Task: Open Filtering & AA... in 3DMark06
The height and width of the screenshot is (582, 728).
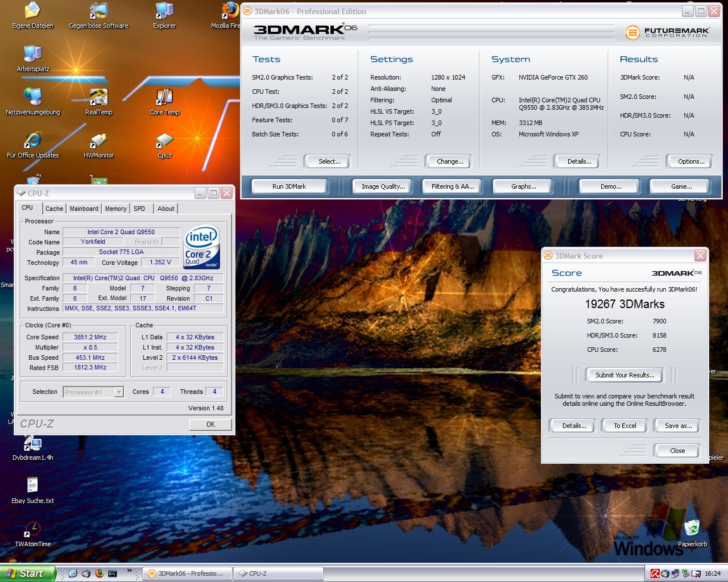Action: coord(453,186)
